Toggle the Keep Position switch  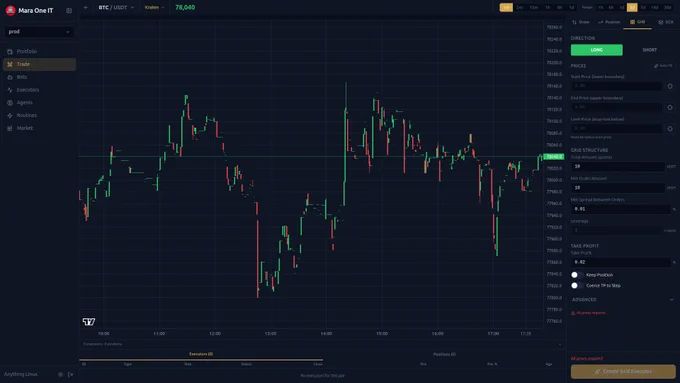coord(577,275)
